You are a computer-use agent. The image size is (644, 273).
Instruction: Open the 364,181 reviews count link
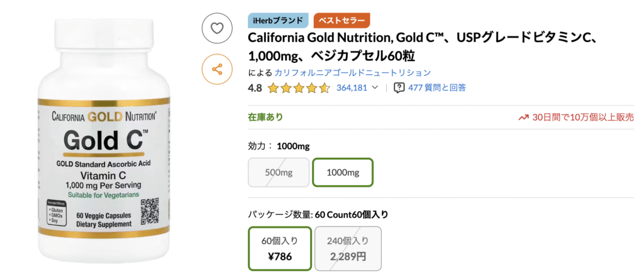[352, 88]
